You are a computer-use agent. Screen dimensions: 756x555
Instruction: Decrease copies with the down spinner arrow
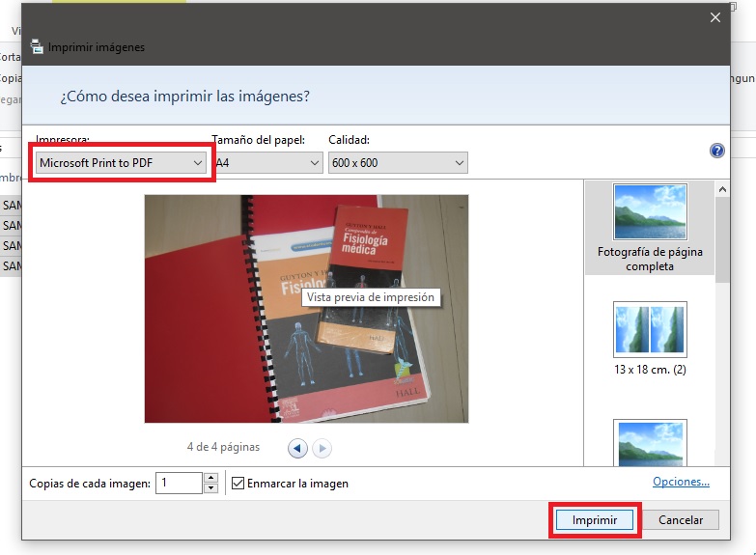(210, 488)
